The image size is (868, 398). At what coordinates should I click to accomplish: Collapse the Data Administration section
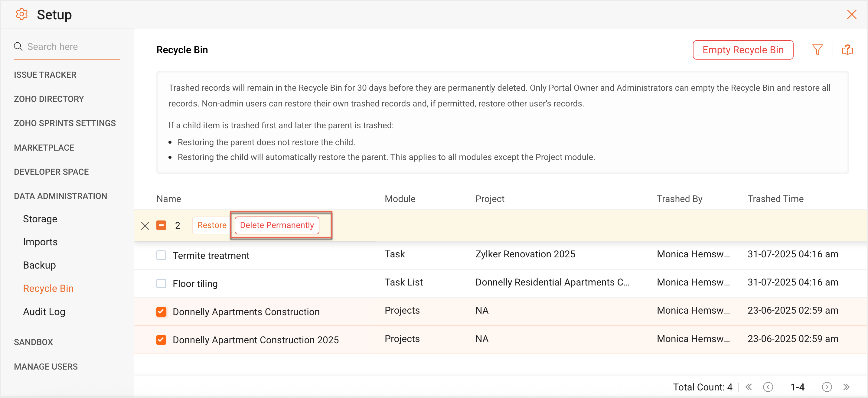click(x=60, y=196)
